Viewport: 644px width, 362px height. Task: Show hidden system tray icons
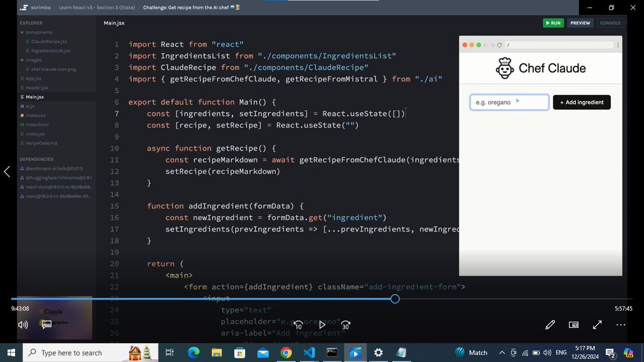click(502, 352)
